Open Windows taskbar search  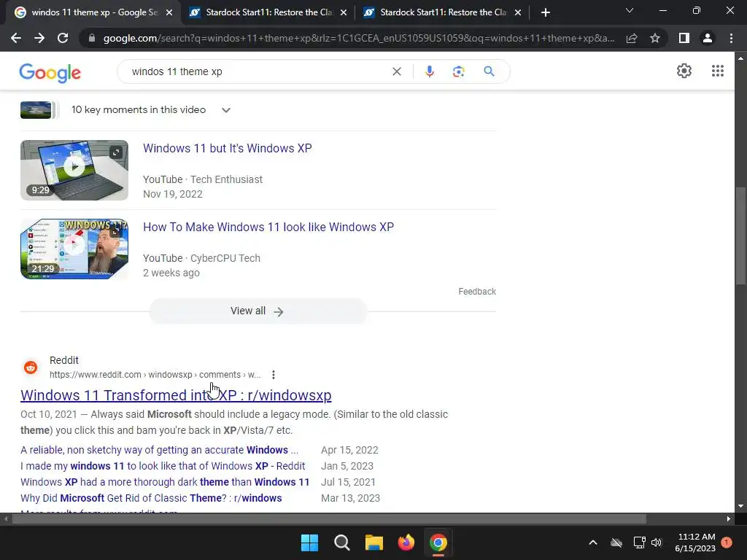[x=341, y=542]
